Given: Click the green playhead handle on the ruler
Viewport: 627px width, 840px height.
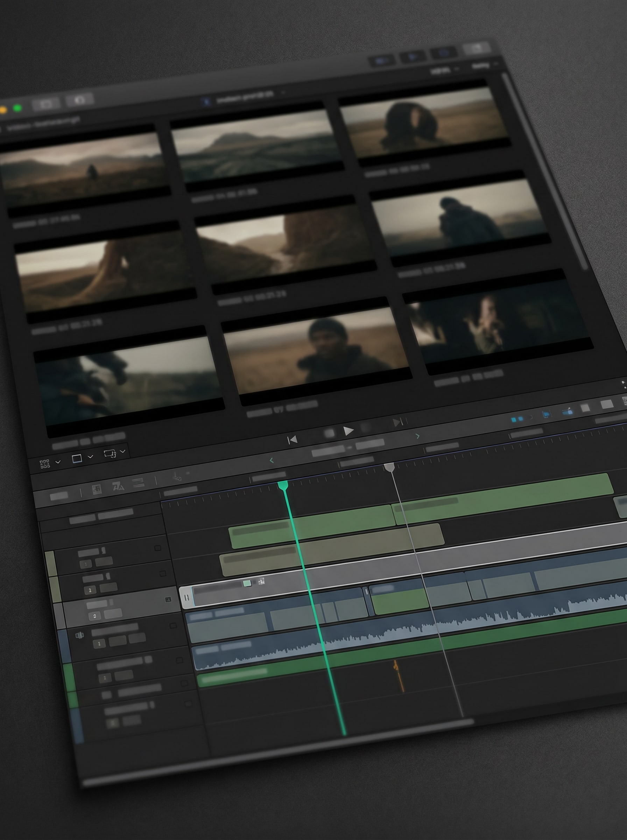Looking at the screenshot, I should point(283,485).
